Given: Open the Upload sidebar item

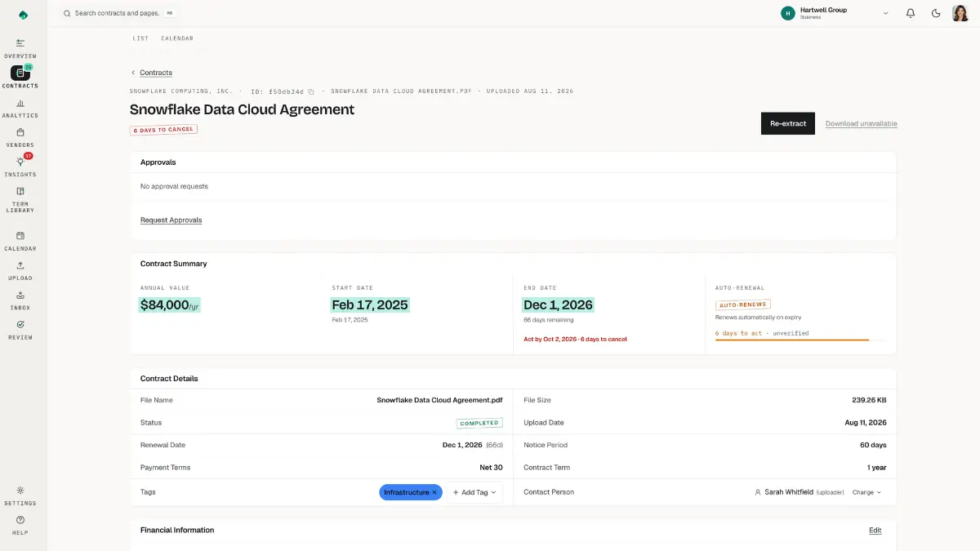Looking at the screenshot, I should pos(20,270).
